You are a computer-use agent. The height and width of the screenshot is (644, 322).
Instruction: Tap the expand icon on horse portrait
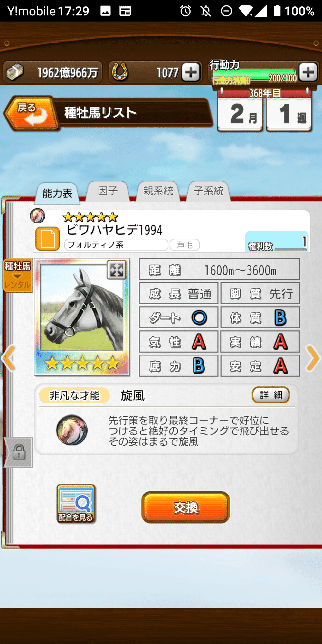point(117,270)
